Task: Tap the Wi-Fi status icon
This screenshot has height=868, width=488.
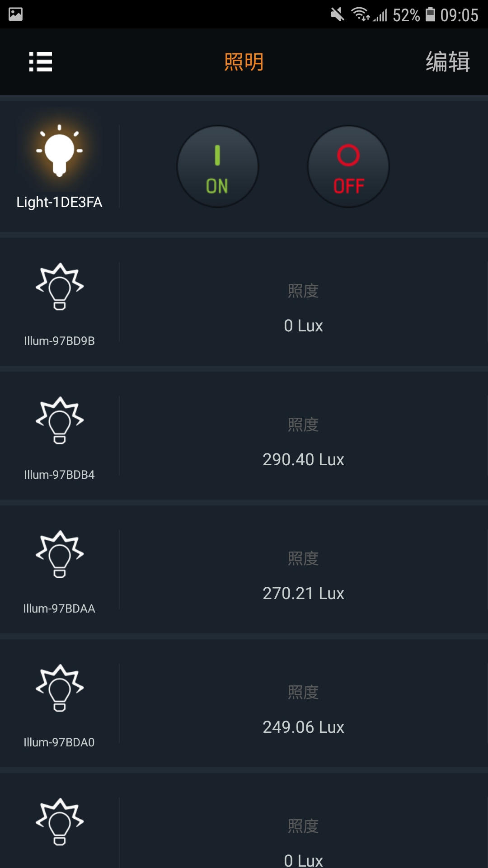Action: (x=361, y=14)
